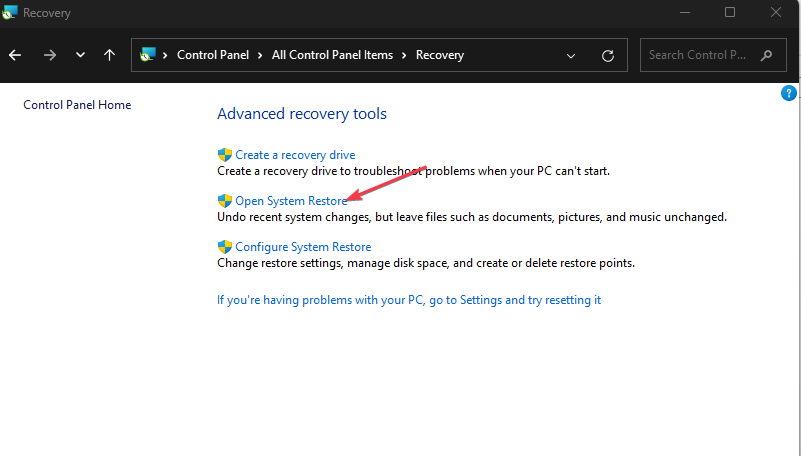The height and width of the screenshot is (456, 801).
Task: Select Control Panel breadcrumb
Action: pos(213,55)
